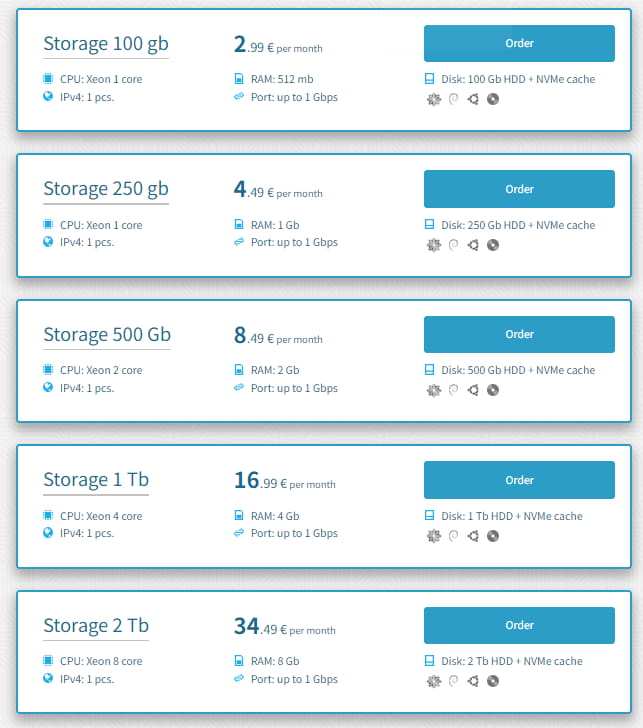The image size is (643, 728).
Task: Click the CPU chip icon in Storage 1 Tb plan
Action: (x=48, y=516)
